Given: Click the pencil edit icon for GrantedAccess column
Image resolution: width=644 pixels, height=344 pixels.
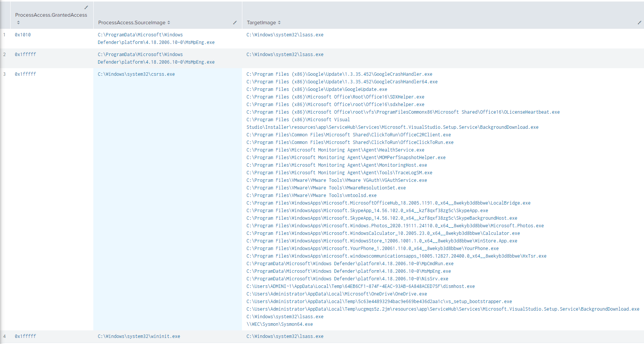Looking at the screenshot, I should pos(86,7).
